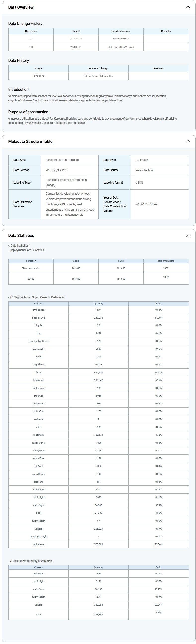Click the attainment rate column header

166,261
